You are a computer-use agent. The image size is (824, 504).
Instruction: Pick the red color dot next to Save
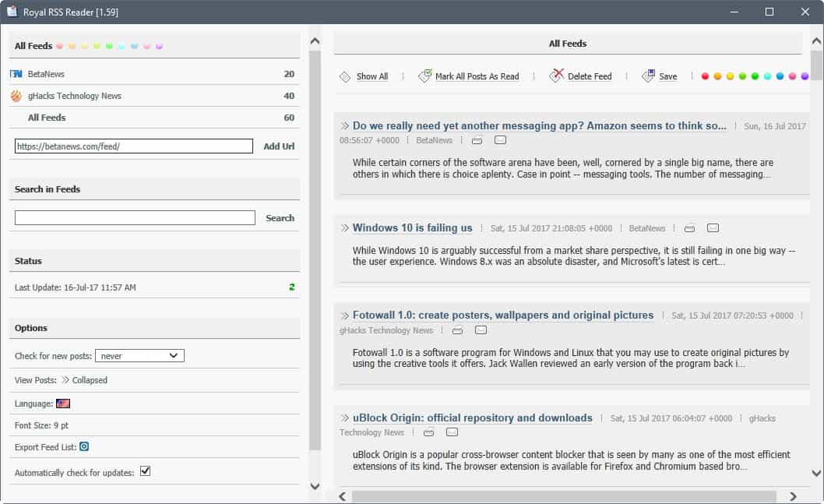pyautogui.click(x=706, y=77)
